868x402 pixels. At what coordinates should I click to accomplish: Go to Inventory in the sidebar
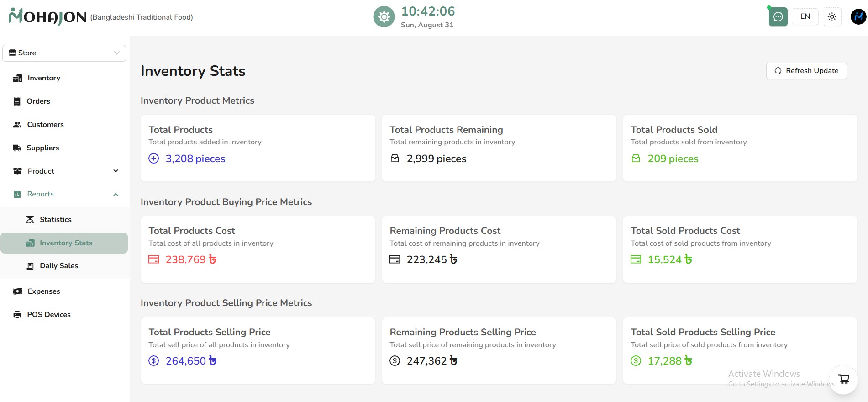(43, 78)
